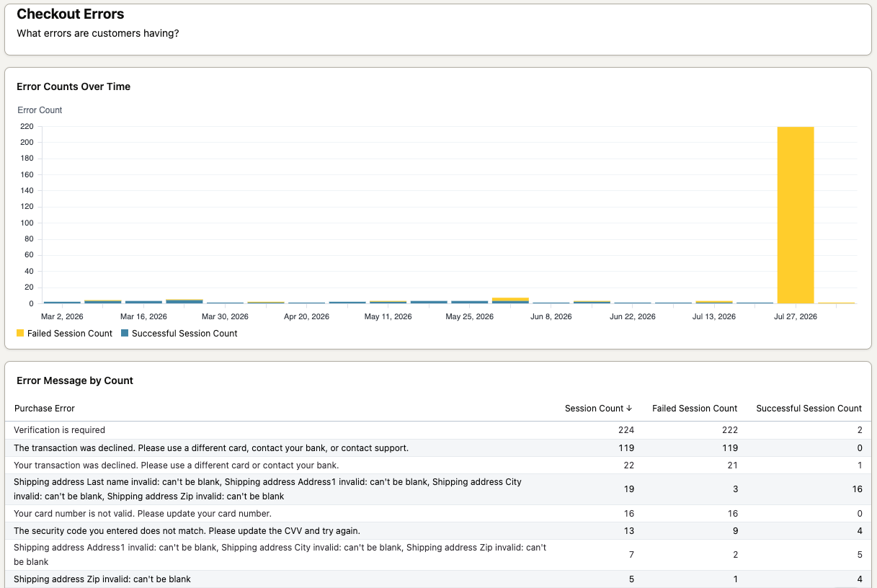Click the Error Counts Over Time title
The image size is (877, 588).
[74, 86]
